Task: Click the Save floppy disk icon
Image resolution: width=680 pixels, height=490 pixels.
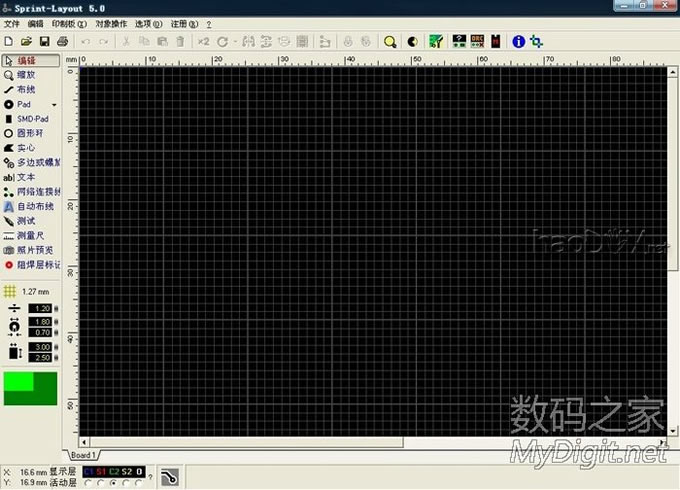Action: 44,41
